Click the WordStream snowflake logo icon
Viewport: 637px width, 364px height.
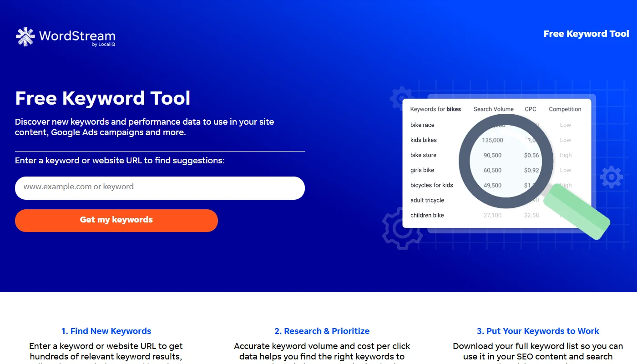coord(25,36)
